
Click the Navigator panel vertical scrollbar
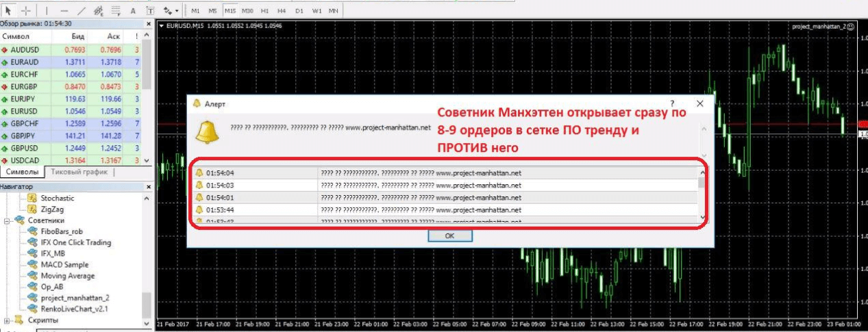pos(147,301)
